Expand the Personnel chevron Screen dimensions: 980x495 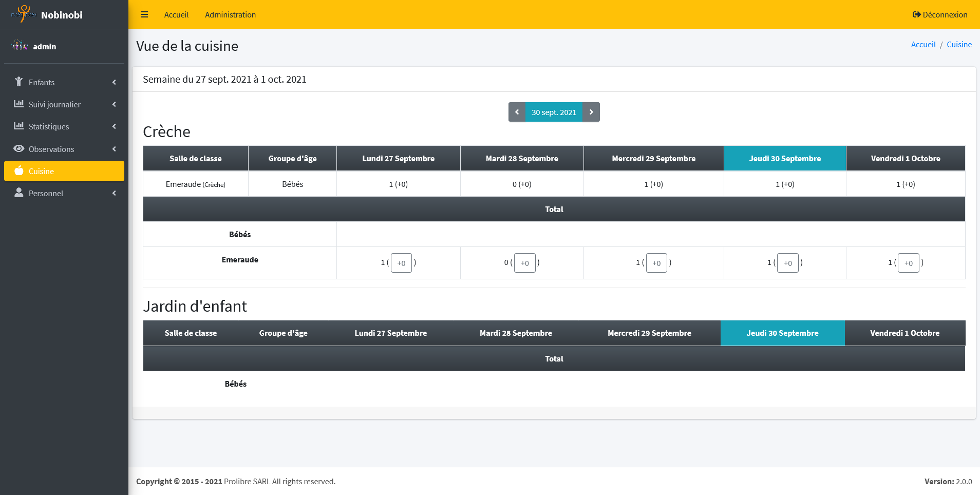(114, 193)
